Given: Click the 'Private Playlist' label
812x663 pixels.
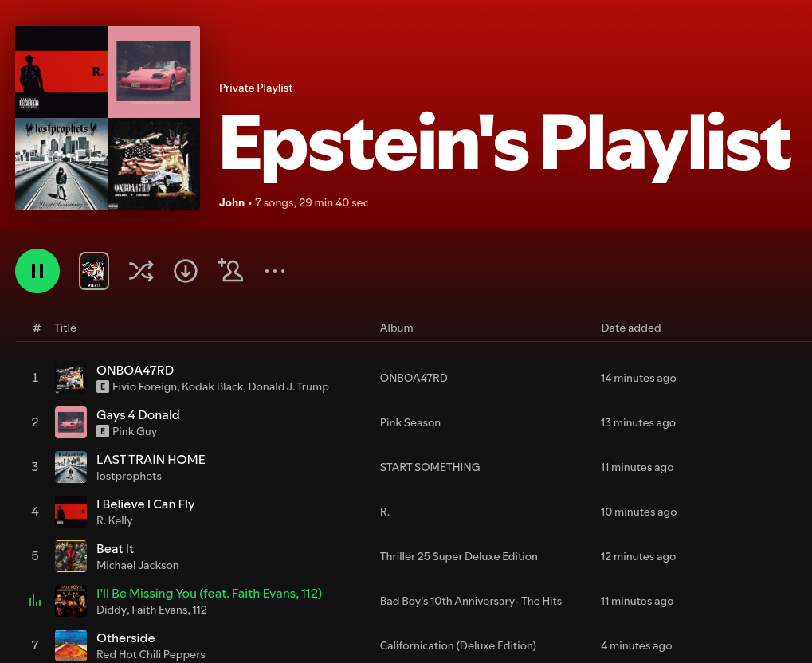Looking at the screenshot, I should (x=256, y=88).
